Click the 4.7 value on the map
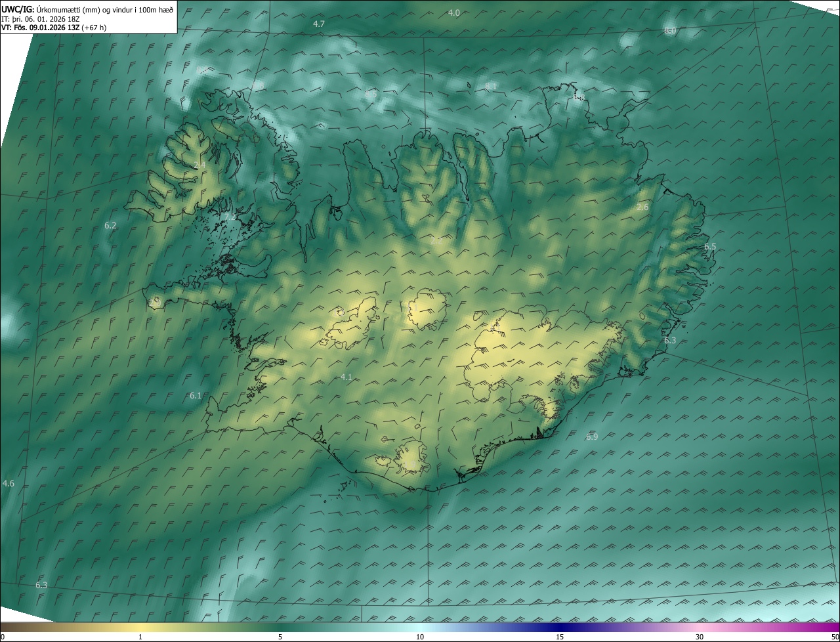This screenshot has width=840, height=642. 319,24
